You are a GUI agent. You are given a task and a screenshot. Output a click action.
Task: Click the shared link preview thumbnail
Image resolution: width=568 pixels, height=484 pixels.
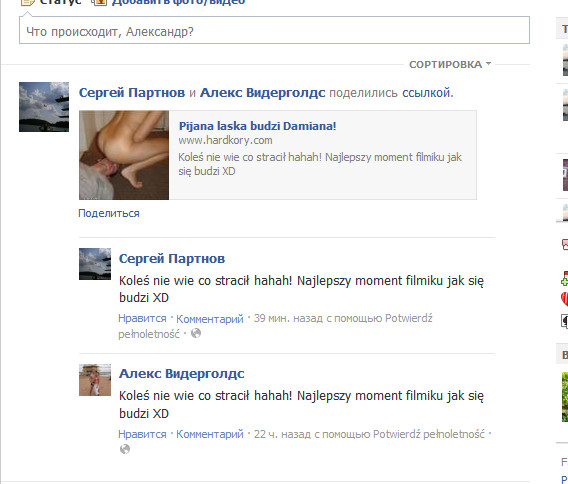coord(124,155)
